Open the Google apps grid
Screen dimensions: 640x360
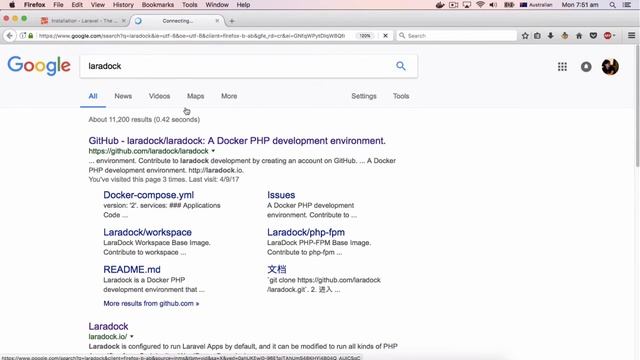pyautogui.click(x=562, y=67)
